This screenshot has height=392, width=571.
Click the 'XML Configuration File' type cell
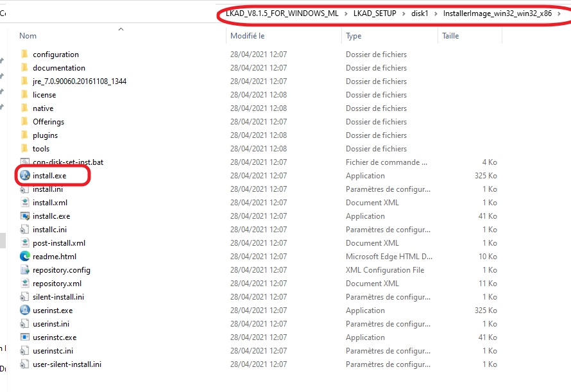pyautogui.click(x=385, y=270)
